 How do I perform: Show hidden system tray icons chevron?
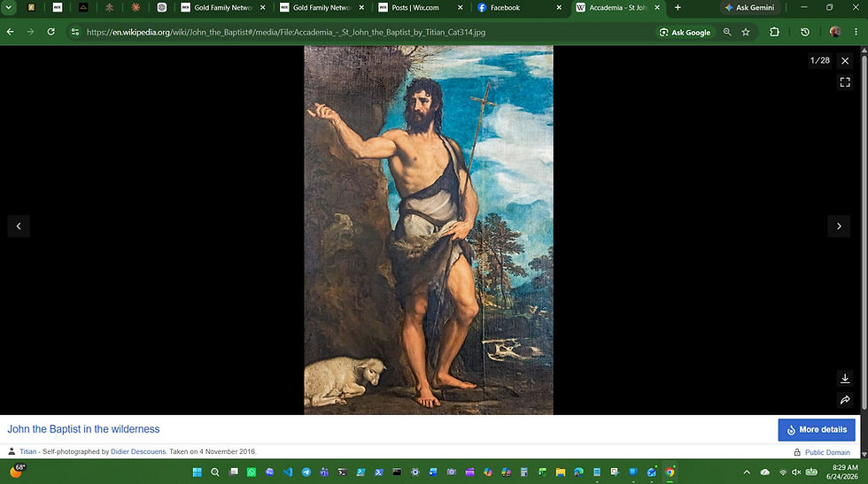coord(747,472)
